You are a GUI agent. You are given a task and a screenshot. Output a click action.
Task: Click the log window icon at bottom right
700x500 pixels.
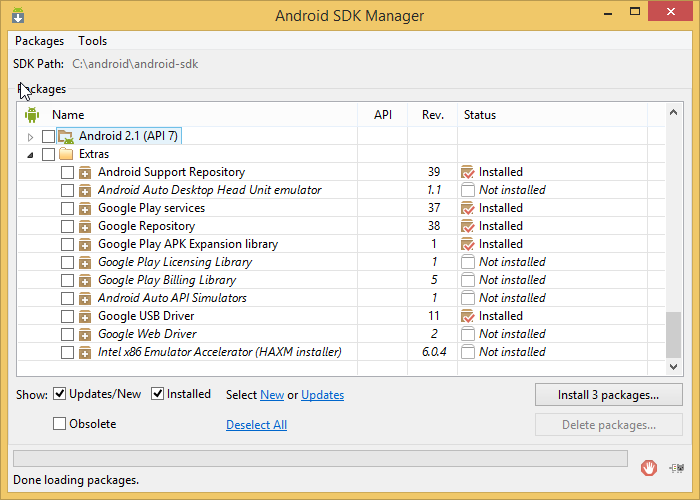(676, 466)
